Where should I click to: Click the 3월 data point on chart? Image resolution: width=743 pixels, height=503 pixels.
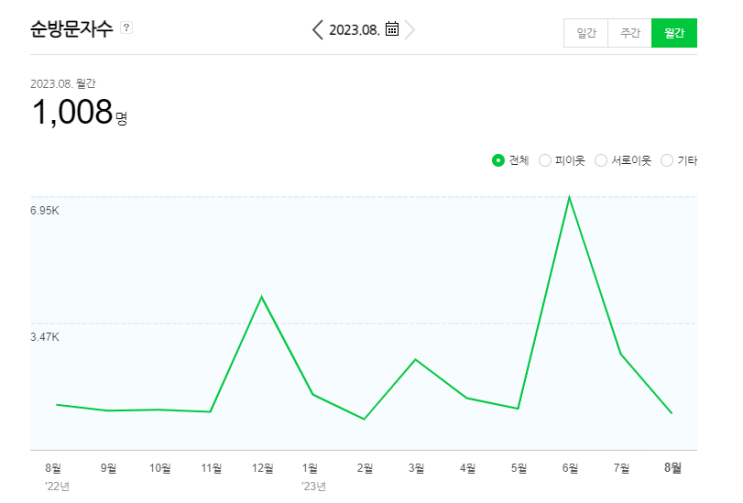416,359
